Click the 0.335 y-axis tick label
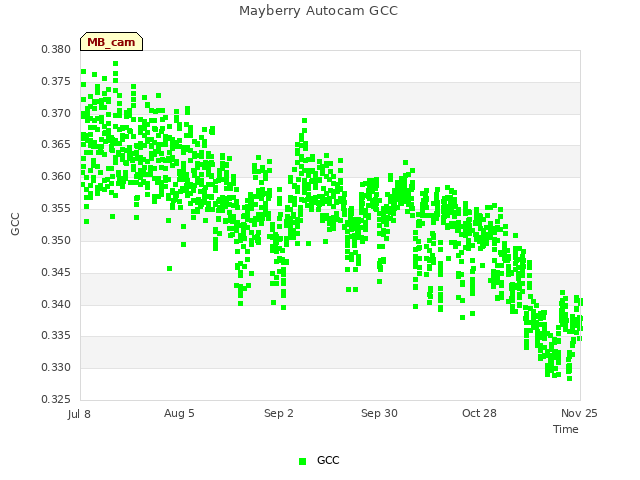Image resolution: width=640 pixels, height=480 pixels. tap(56, 336)
